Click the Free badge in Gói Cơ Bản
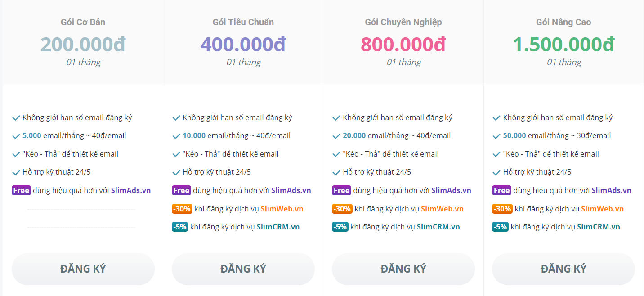Image resolution: width=644 pixels, height=296 pixels. pos(21,190)
